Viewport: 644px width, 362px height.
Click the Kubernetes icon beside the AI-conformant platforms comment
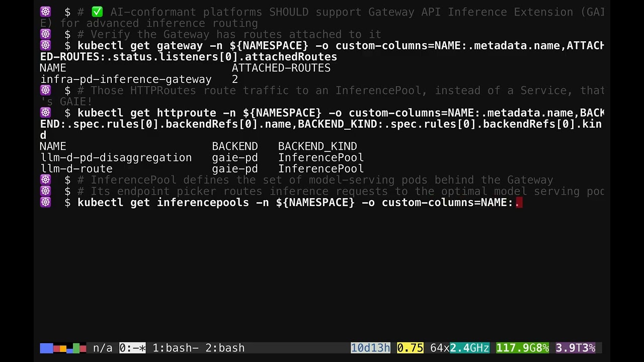coord(45,12)
